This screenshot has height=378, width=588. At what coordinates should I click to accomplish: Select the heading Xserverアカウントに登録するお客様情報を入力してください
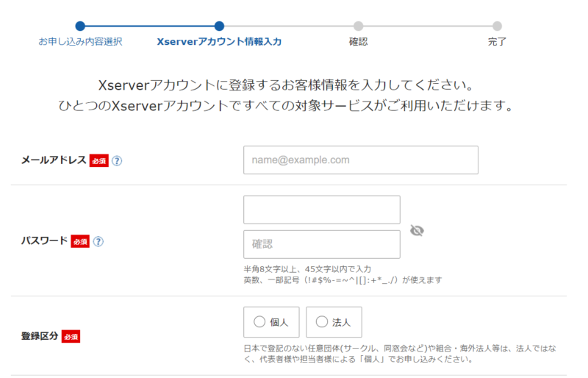pyautogui.click(x=286, y=85)
